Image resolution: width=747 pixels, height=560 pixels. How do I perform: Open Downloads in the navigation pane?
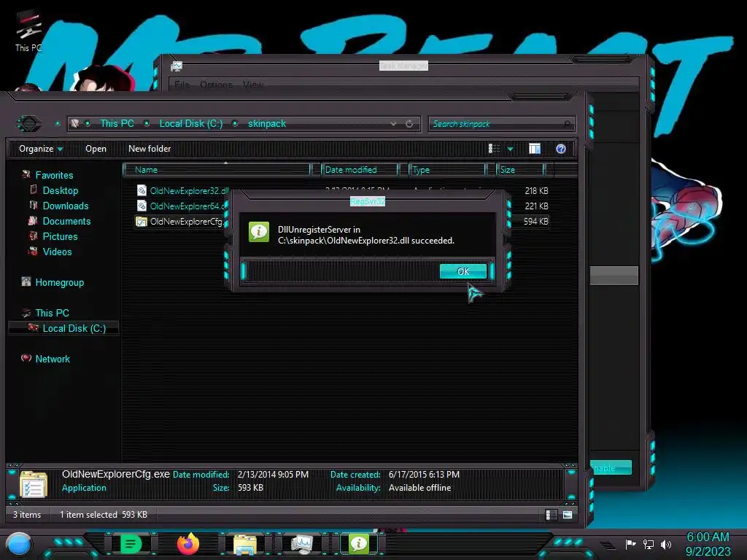(65, 206)
